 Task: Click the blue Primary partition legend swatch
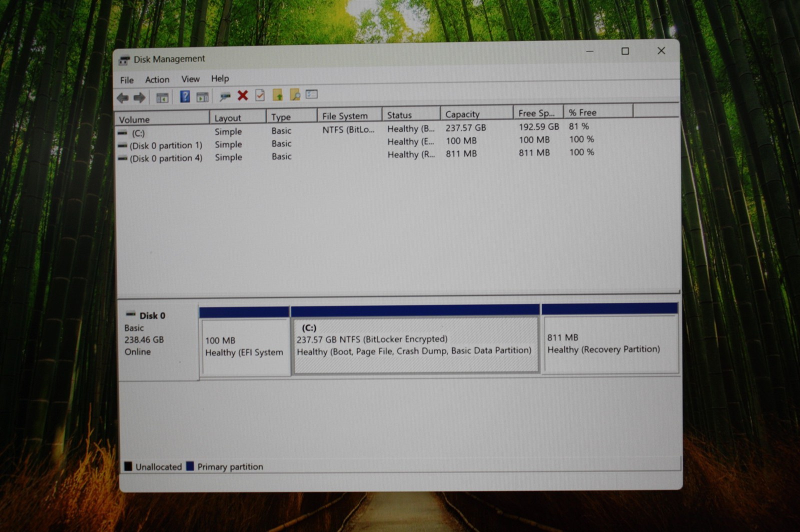[x=190, y=466]
